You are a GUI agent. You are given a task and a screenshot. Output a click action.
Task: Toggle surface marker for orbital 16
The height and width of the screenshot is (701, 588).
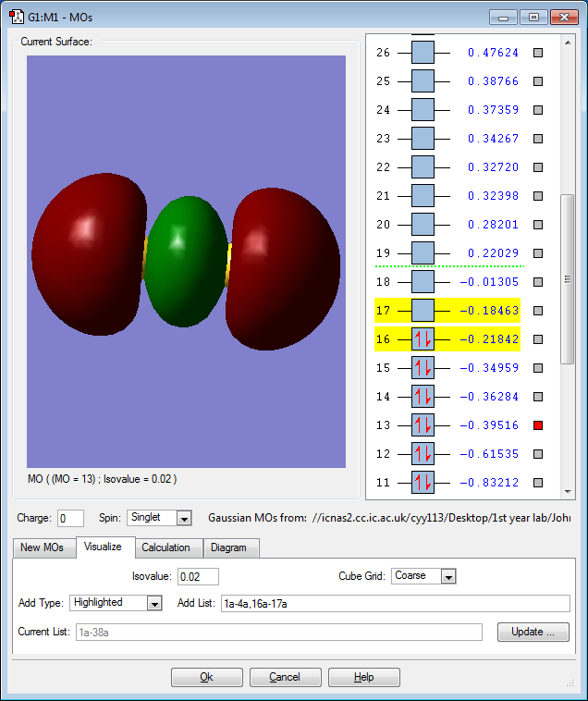pyautogui.click(x=538, y=339)
